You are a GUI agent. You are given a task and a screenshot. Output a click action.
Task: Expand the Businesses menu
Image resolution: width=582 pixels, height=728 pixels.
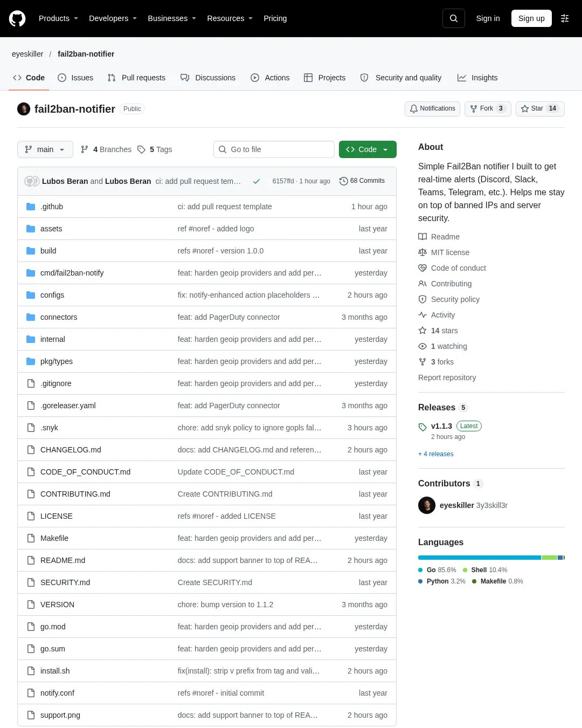pos(172,18)
